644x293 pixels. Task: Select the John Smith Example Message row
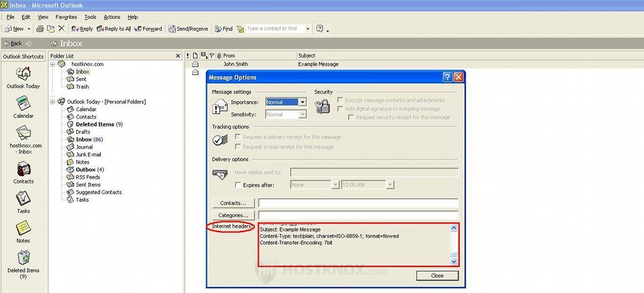[414, 64]
